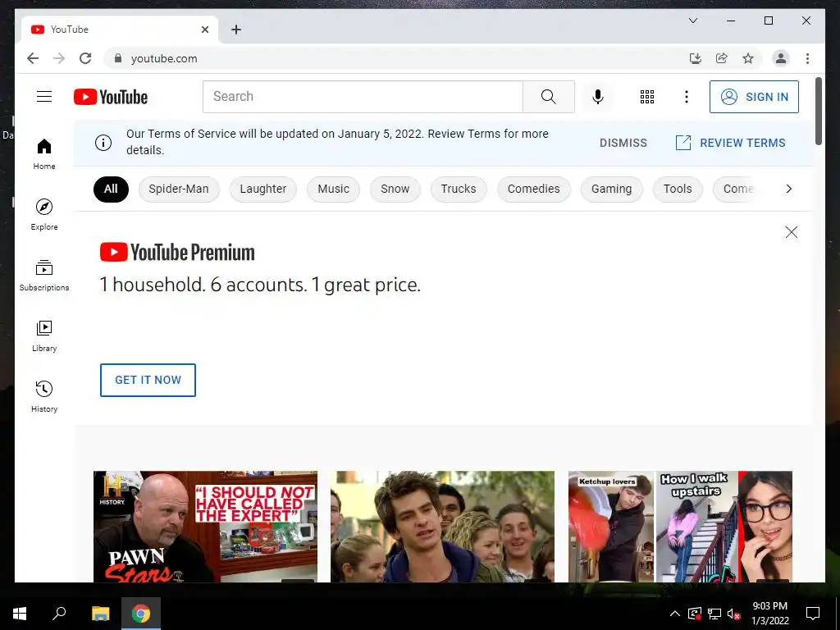Screen dimensions: 840x630
Task: Start voice search with microphone icon
Action: (598, 97)
